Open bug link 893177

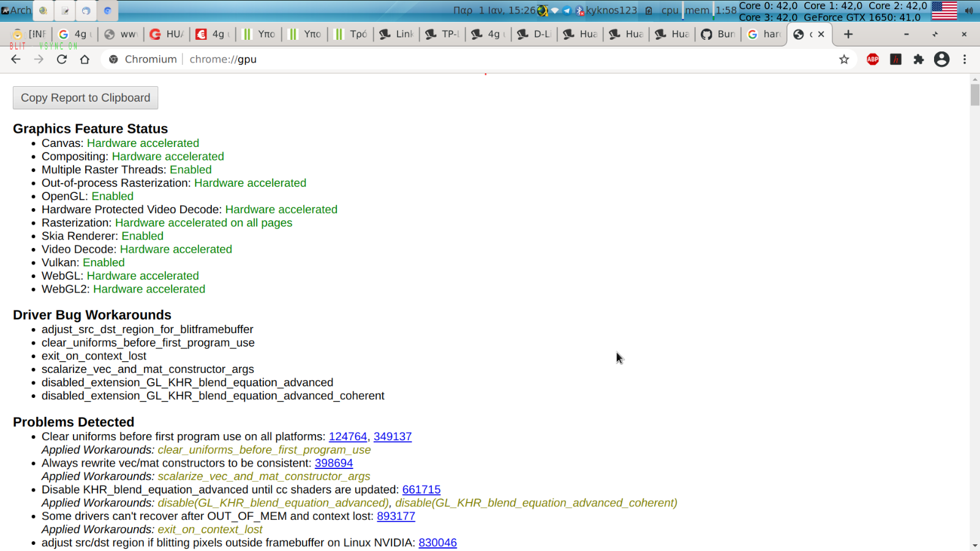point(396,516)
